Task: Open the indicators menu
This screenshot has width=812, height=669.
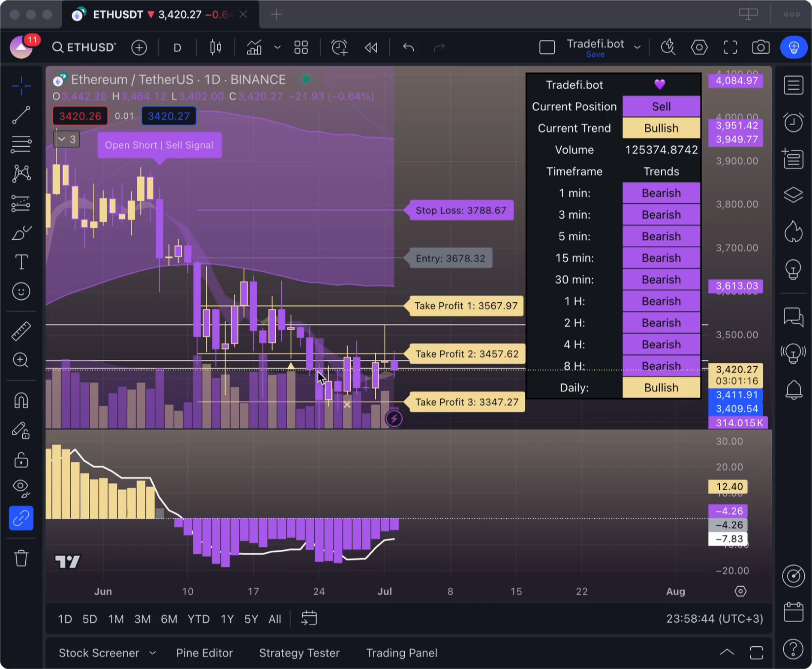Action: (x=255, y=47)
